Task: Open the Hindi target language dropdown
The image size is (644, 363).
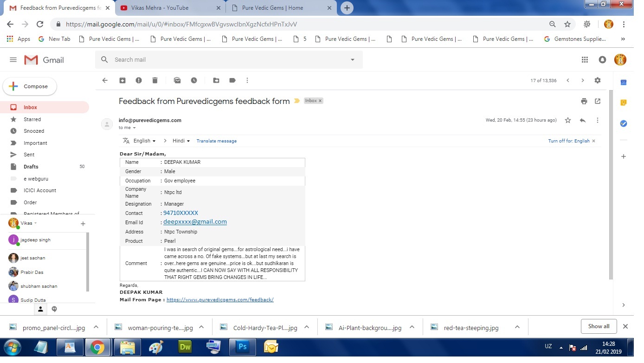Action: pyautogui.click(x=181, y=141)
